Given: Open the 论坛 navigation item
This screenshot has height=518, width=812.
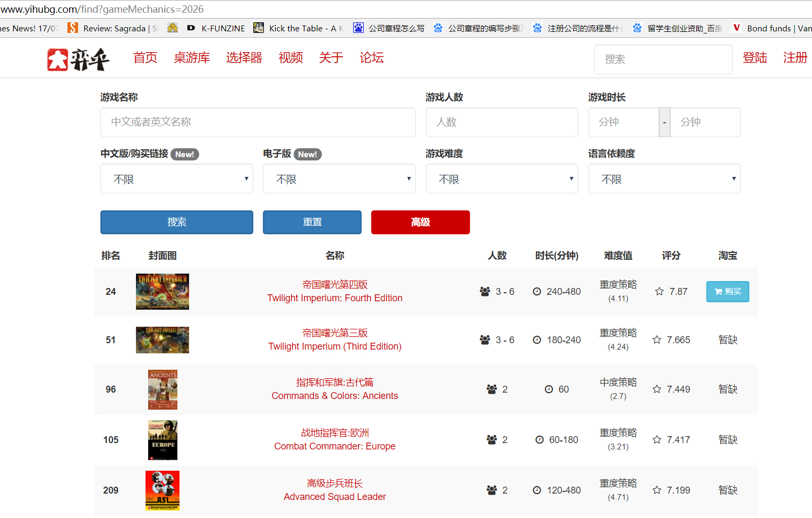Looking at the screenshot, I should pyautogui.click(x=372, y=58).
